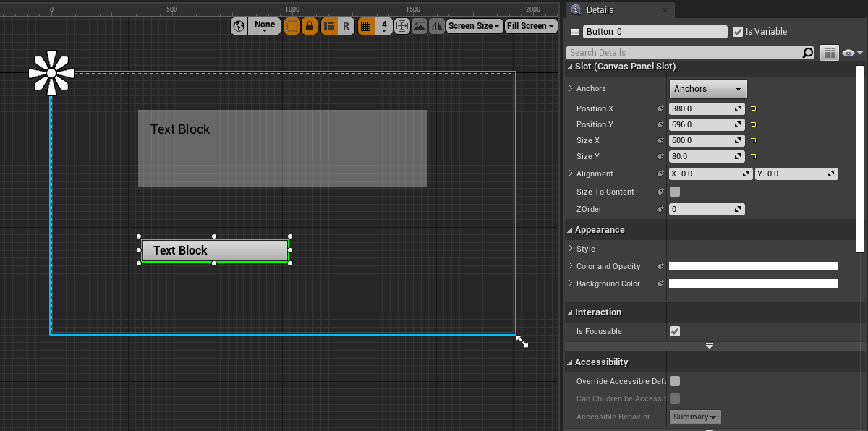Screen dimensions: 868x431
Task: Open the localization preview globe icon
Action: (x=239, y=26)
